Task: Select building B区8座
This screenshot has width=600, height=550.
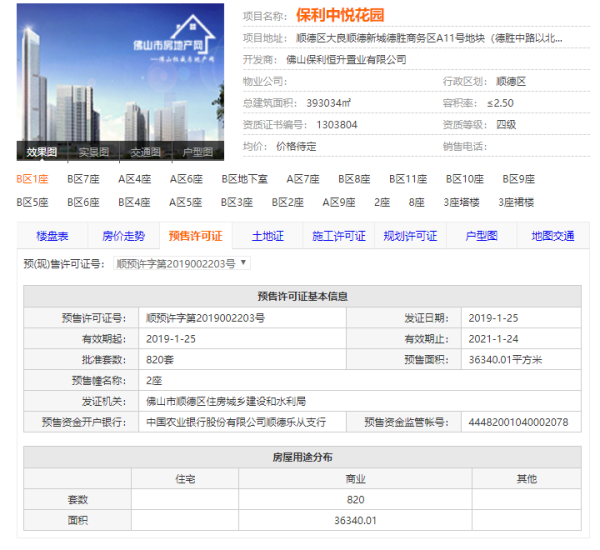Action: (x=354, y=179)
